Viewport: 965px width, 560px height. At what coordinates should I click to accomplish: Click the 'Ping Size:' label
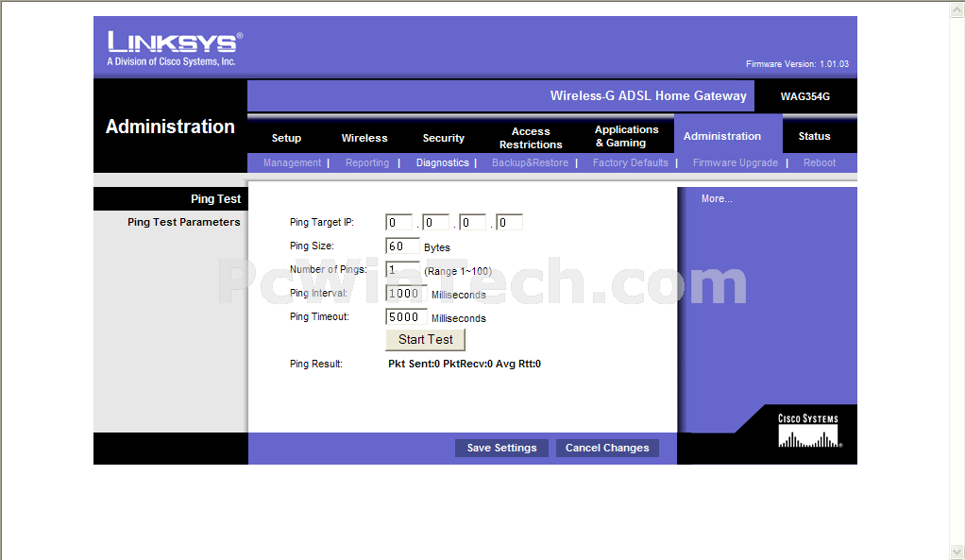(312, 246)
